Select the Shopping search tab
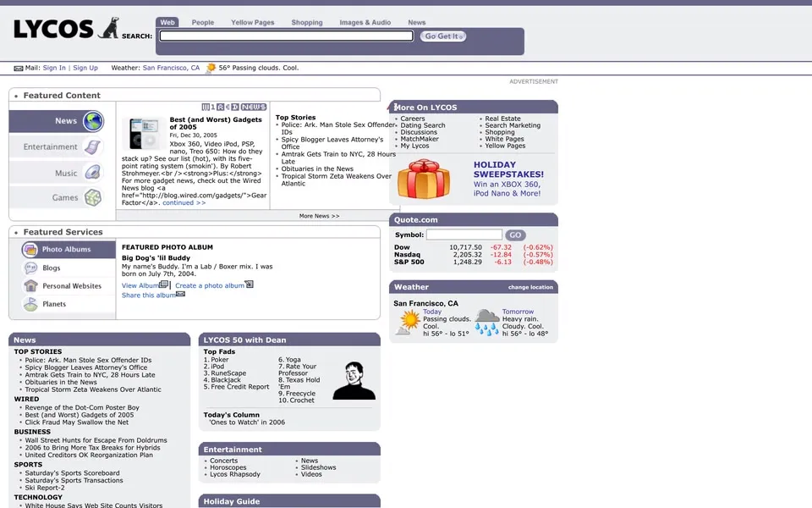 click(x=306, y=22)
